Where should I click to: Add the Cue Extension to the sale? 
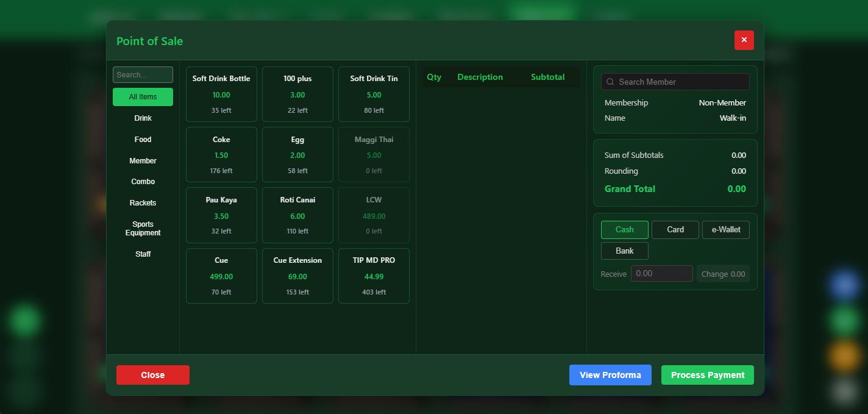click(297, 276)
